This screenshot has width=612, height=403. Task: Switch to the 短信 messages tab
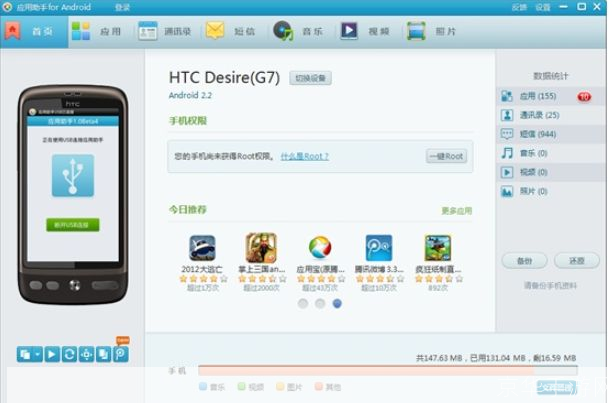230,32
